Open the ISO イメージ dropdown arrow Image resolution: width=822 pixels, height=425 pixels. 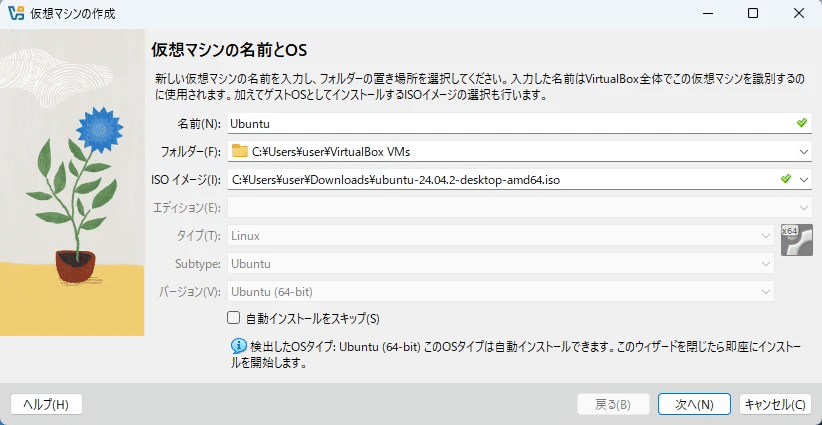[x=804, y=180]
